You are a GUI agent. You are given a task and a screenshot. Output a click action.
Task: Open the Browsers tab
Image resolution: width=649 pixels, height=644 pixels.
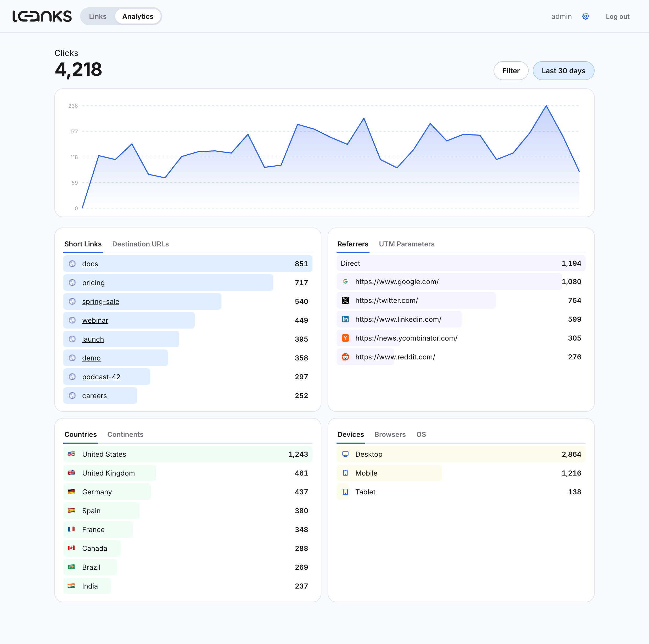click(x=390, y=434)
